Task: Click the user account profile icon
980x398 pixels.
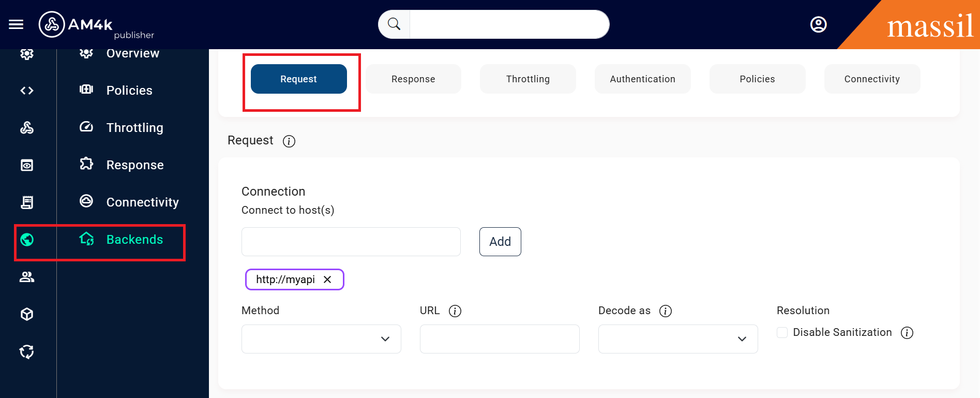Action: (x=818, y=24)
